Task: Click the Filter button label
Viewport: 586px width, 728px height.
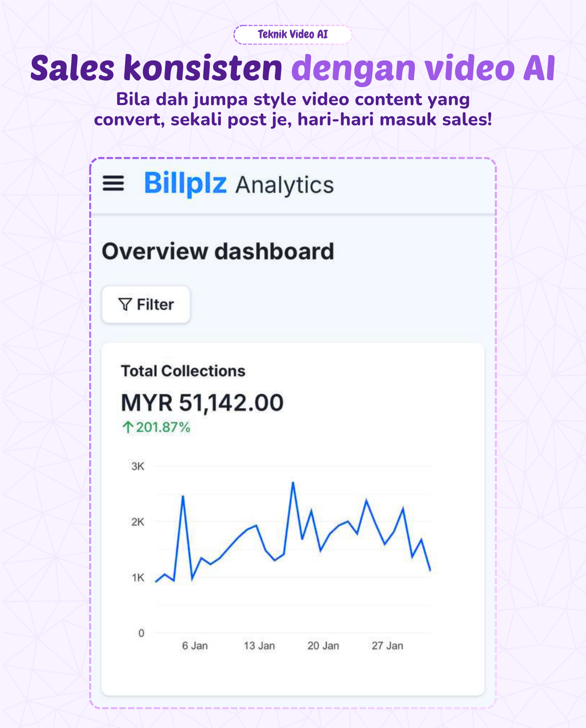Action: (x=155, y=305)
